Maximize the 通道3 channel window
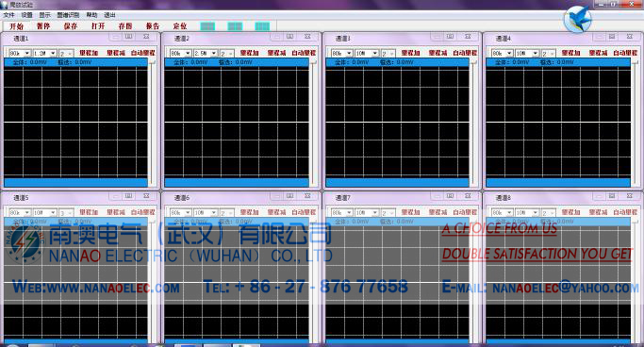 point(451,37)
